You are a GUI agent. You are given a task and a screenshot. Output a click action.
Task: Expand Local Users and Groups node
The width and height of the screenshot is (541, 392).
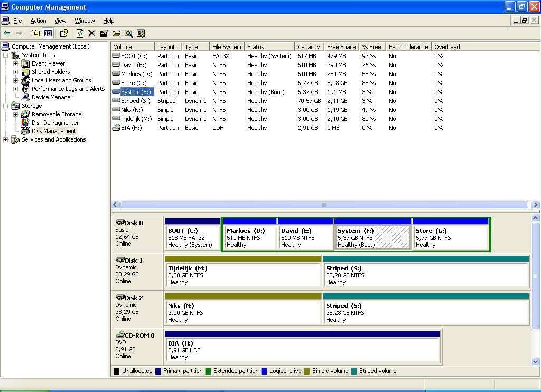pos(15,80)
